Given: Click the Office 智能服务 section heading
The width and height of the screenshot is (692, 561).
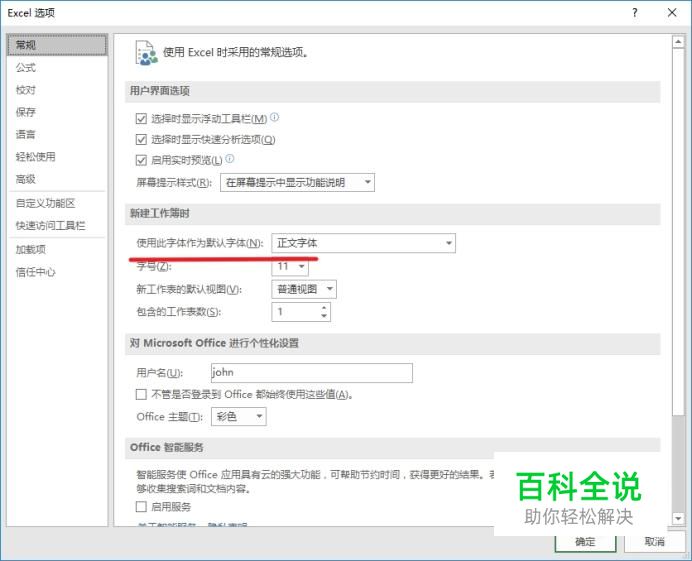Looking at the screenshot, I should 166,448.
